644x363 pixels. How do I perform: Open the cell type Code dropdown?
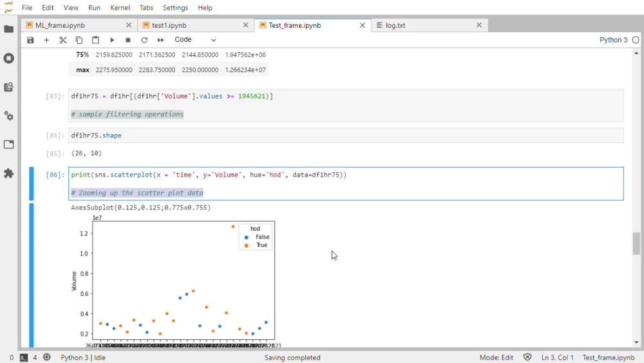(195, 40)
